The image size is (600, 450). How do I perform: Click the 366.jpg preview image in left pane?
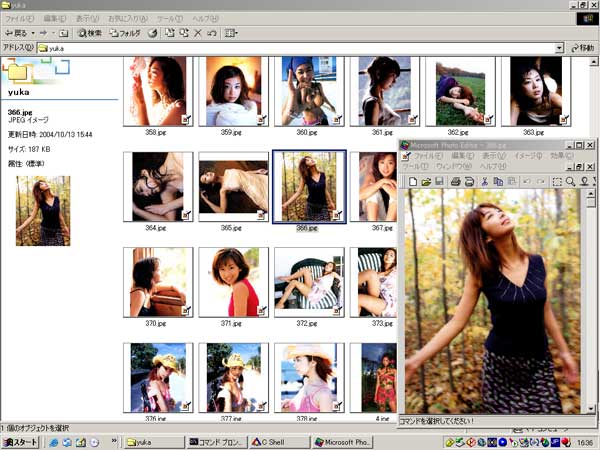[43, 211]
